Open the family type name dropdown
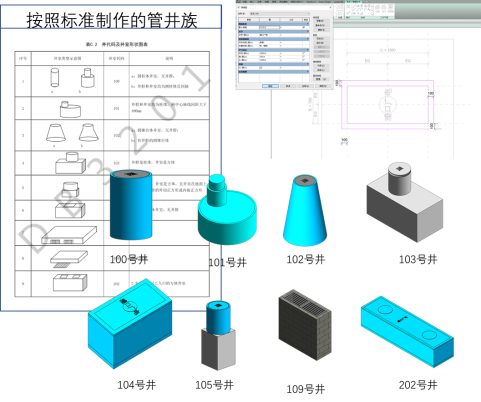Image resolution: width=481 pixels, height=402 pixels. click(x=280, y=14)
